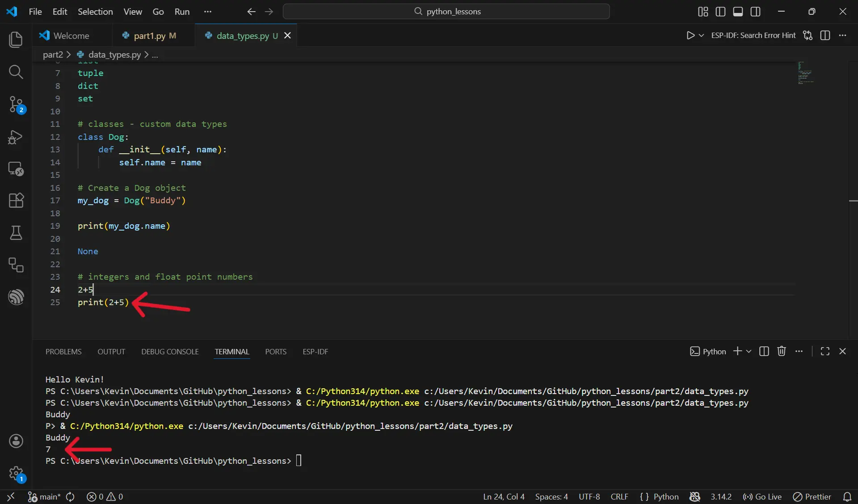Click Python terminal profile label
The height and width of the screenshot is (504, 858).
(708, 352)
